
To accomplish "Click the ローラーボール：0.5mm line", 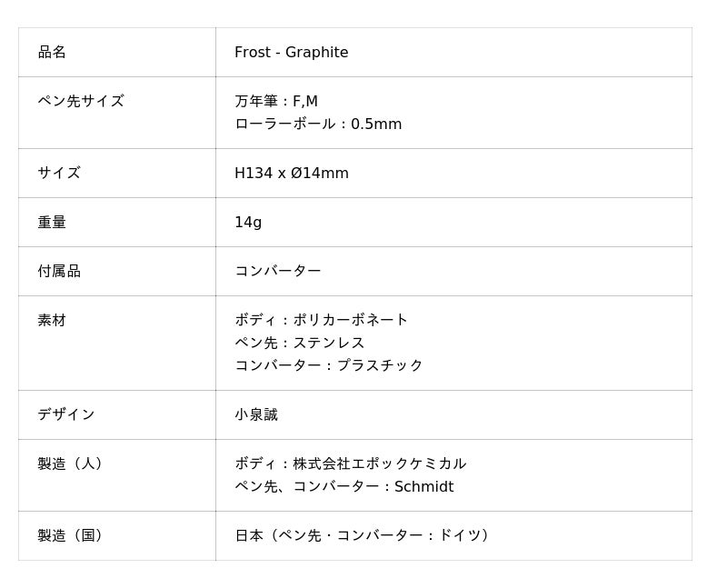I will coord(318,125).
